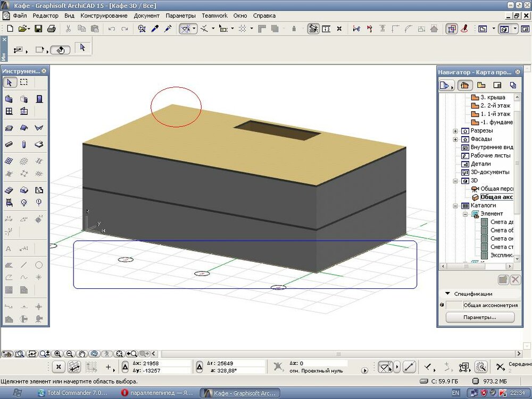Select the Text tool letter A
Image resolution: width=532 pixels, height=399 pixels.
click(x=9, y=248)
